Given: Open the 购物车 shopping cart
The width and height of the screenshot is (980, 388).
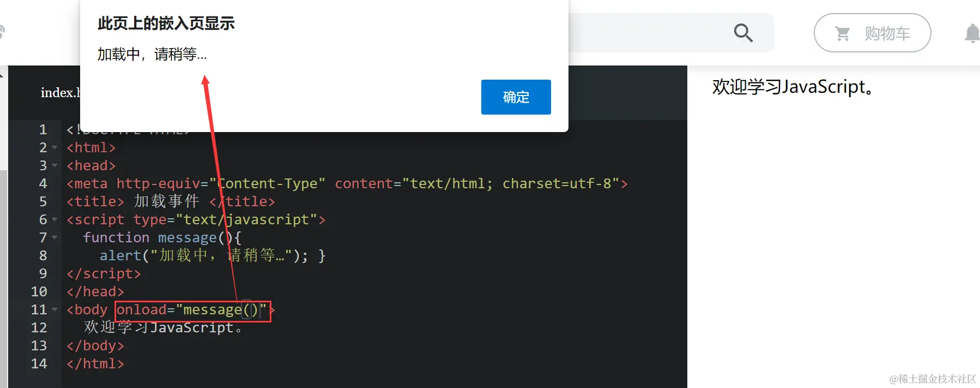Looking at the screenshot, I should (x=872, y=33).
